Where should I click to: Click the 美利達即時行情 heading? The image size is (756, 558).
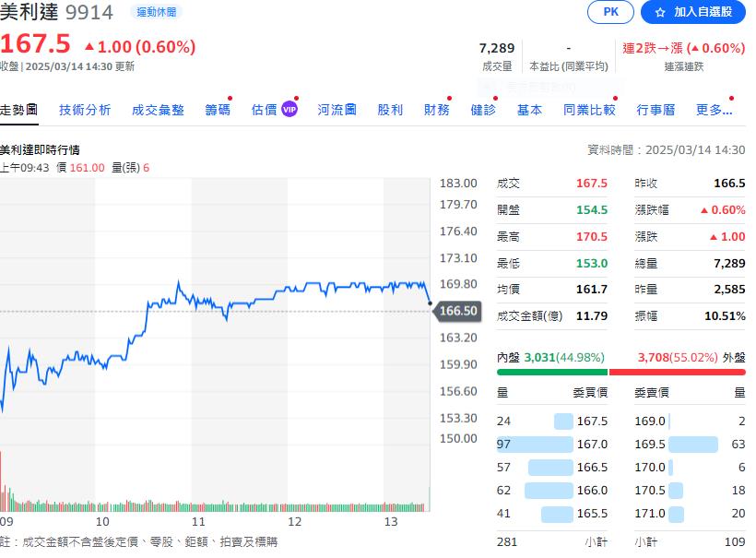[40, 150]
